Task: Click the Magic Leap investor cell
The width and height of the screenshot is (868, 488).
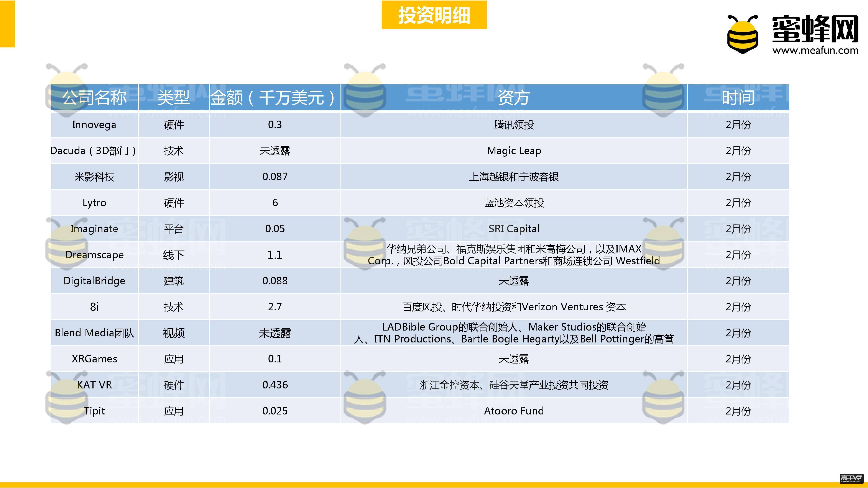Action: point(514,151)
